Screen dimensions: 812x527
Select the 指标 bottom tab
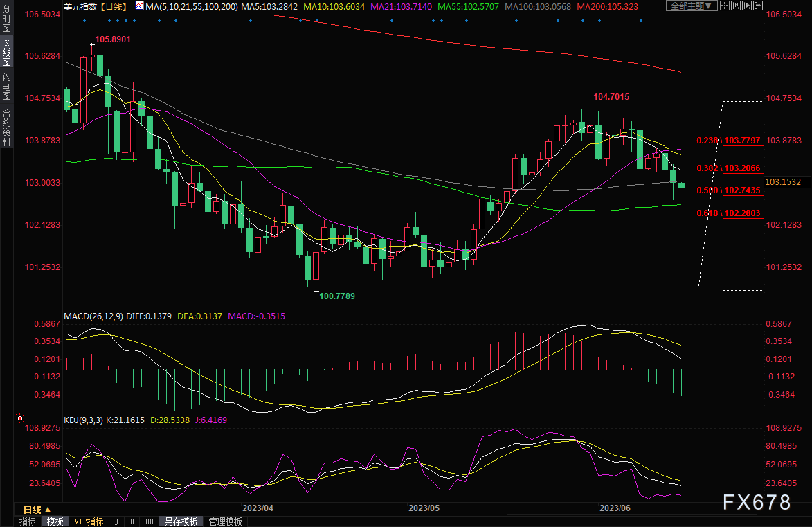tap(28, 521)
